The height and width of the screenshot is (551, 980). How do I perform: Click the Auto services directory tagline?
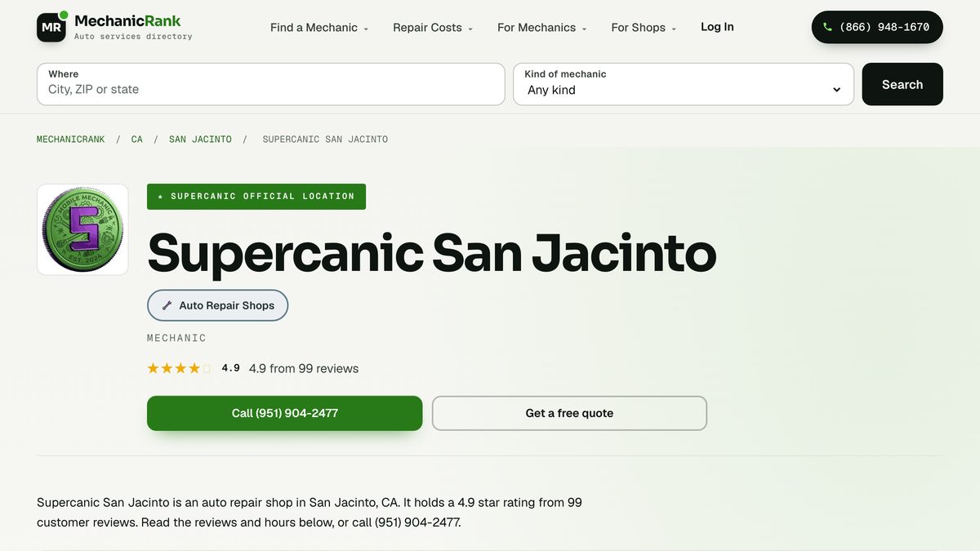coord(133,37)
